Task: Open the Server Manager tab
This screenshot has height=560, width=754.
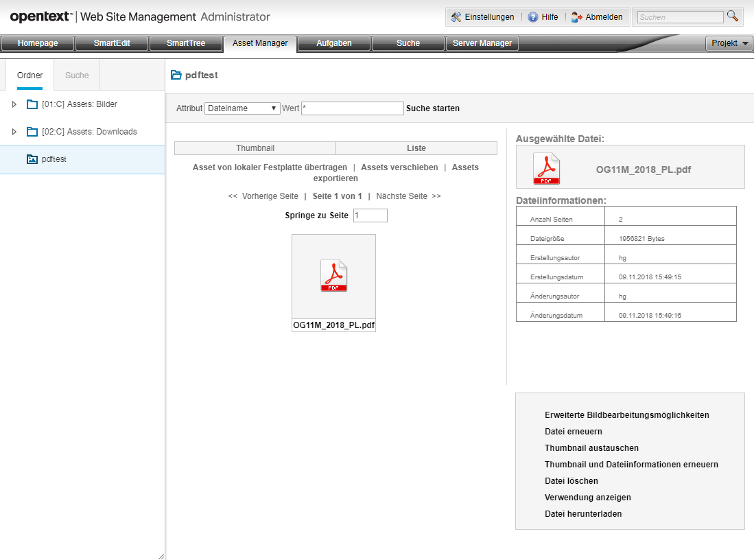Action: click(482, 43)
